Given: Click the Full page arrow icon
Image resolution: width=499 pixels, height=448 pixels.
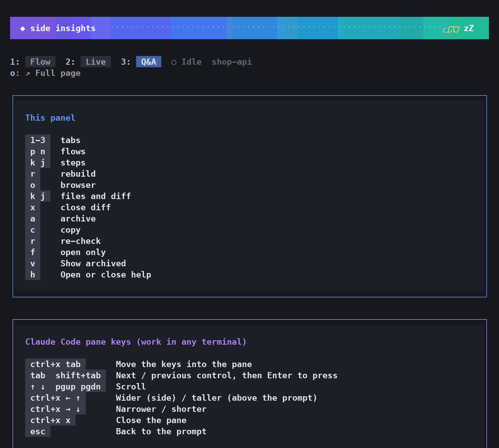Looking at the screenshot, I should pyautogui.click(x=28, y=74).
